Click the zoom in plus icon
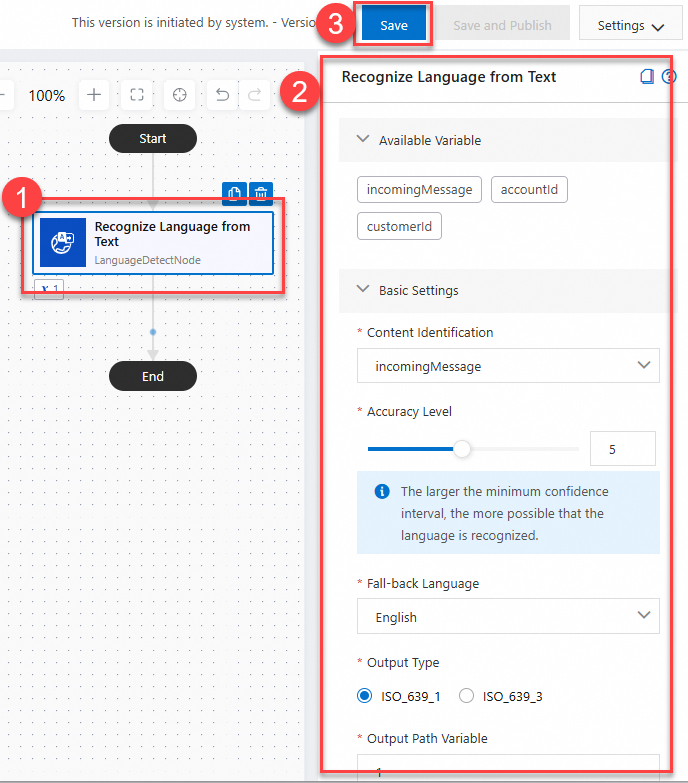 coord(94,94)
